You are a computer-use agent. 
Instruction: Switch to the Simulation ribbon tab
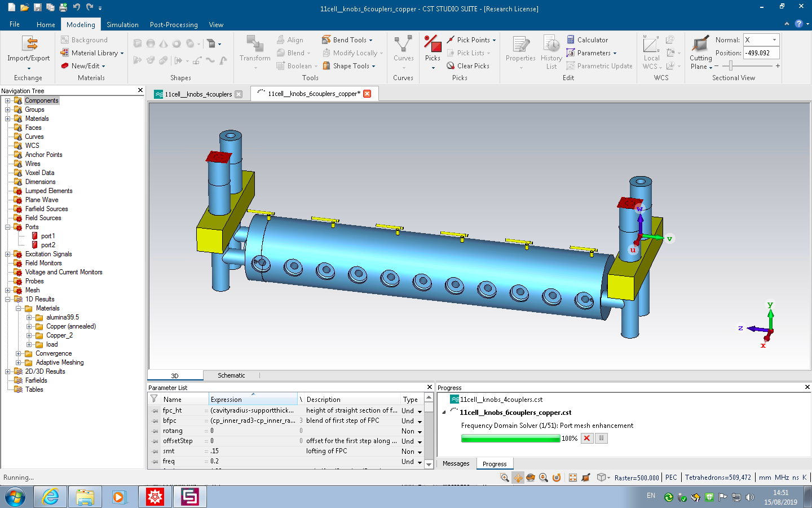[x=122, y=25]
